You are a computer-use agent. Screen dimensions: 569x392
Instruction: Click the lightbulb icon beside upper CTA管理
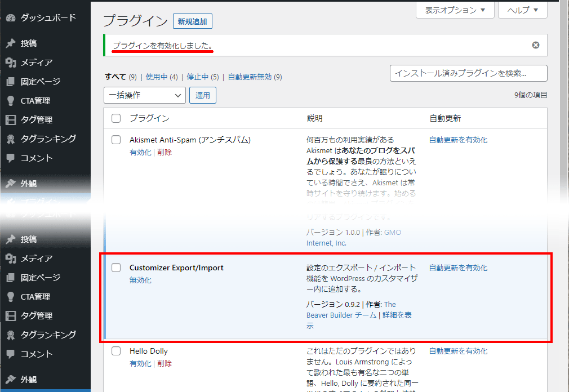coord(10,101)
